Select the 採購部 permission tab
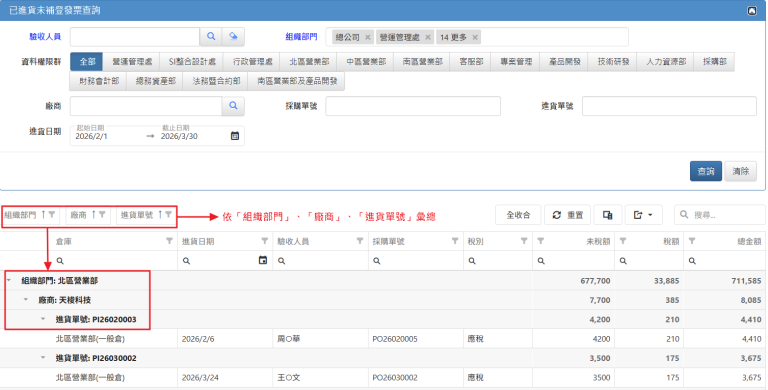Image resolution: width=768 pixels, height=390 pixels. pos(715,62)
